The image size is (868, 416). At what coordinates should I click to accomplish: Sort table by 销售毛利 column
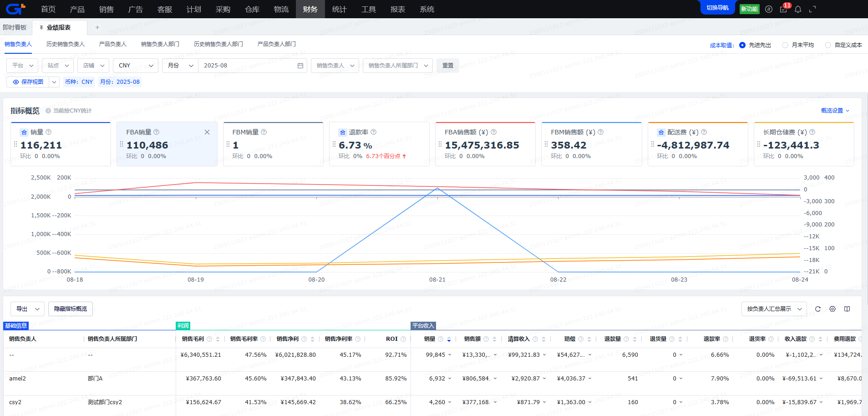218,339
